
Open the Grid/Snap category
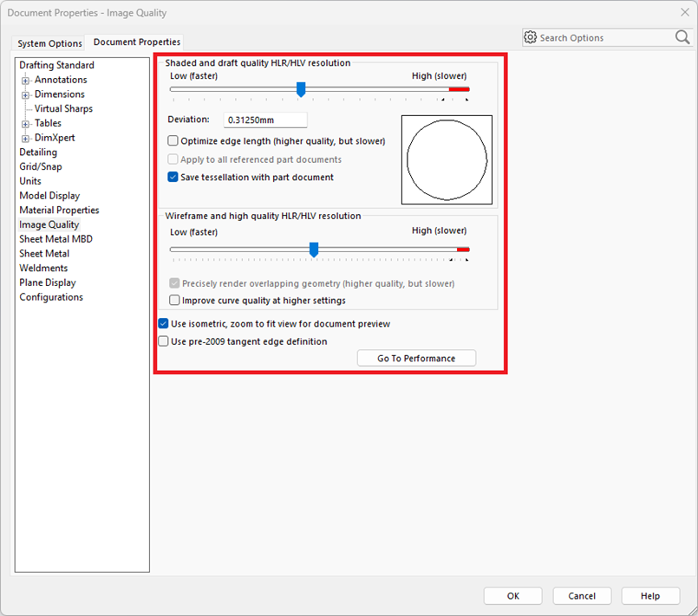(x=41, y=167)
